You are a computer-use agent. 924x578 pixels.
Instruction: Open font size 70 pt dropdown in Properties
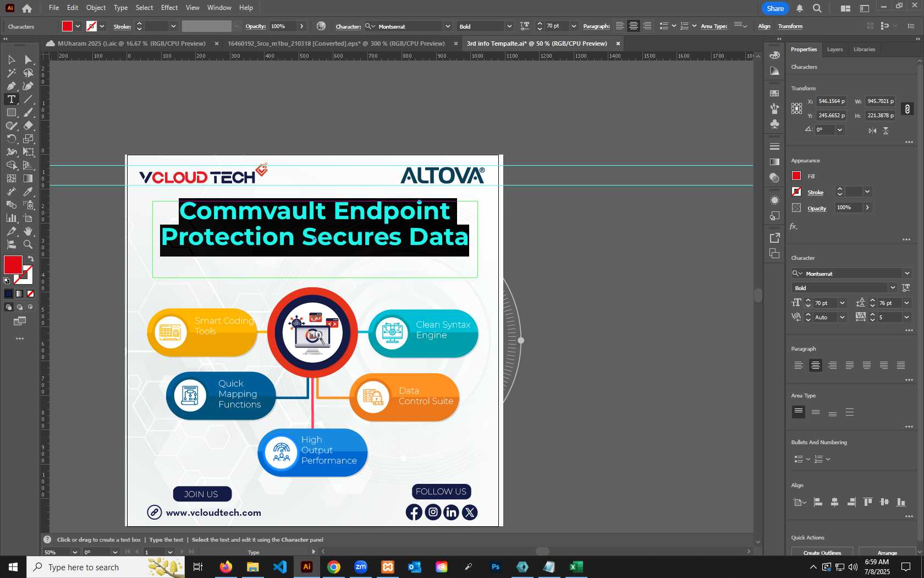842,303
